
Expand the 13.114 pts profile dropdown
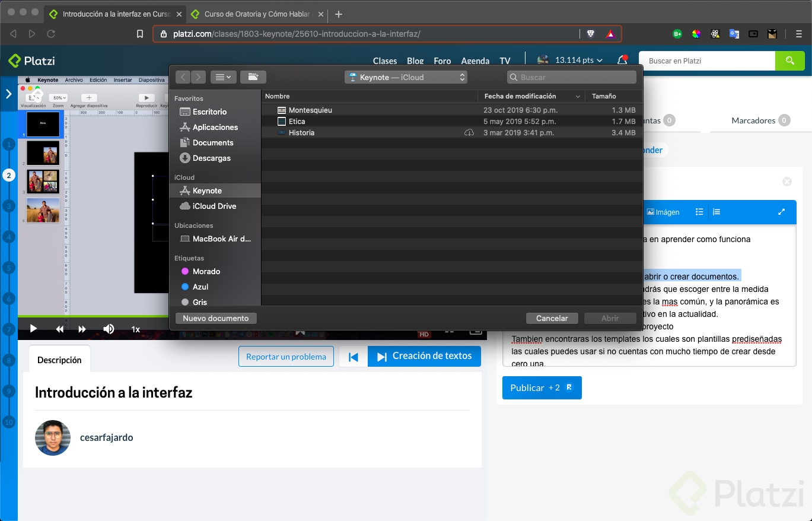tap(570, 60)
